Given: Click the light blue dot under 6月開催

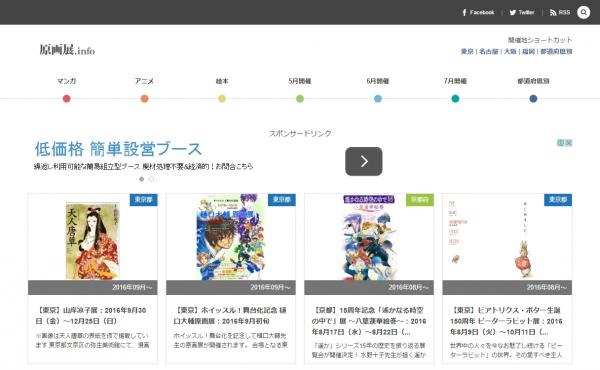Looking at the screenshot, I should pyautogui.click(x=378, y=99).
